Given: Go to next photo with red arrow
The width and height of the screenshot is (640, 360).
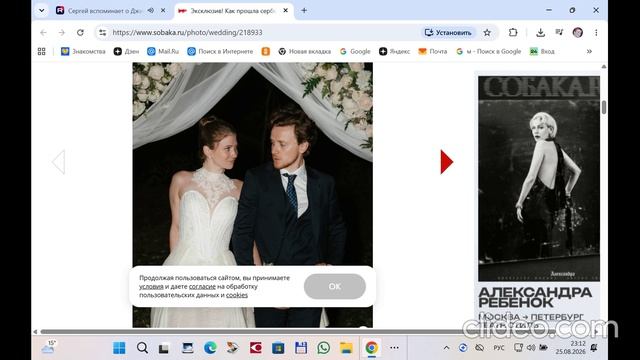Looking at the screenshot, I should click(447, 162).
